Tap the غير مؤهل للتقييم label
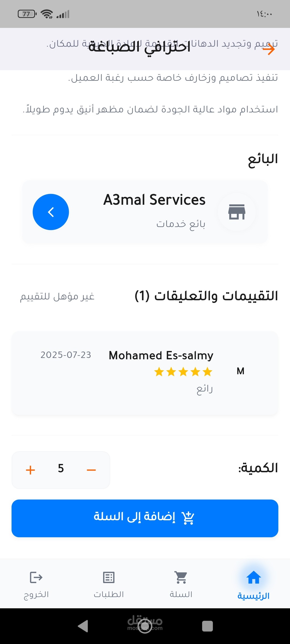Screen dimensions: 290x644 [57, 297]
